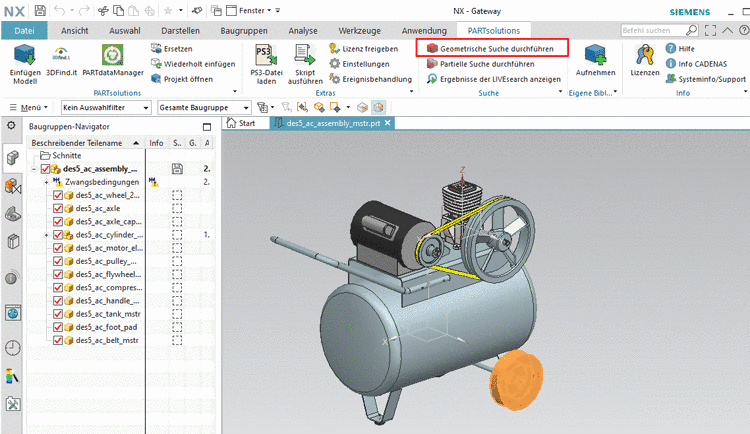Show Ergebnisse der LIVEsearch anzeigen
This screenshot has height=434, width=750.
tap(494, 79)
